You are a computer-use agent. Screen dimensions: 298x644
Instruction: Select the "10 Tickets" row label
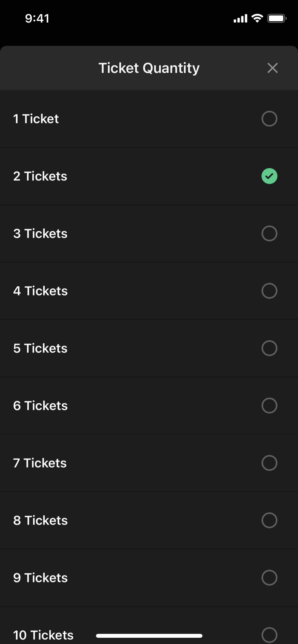tap(43, 635)
